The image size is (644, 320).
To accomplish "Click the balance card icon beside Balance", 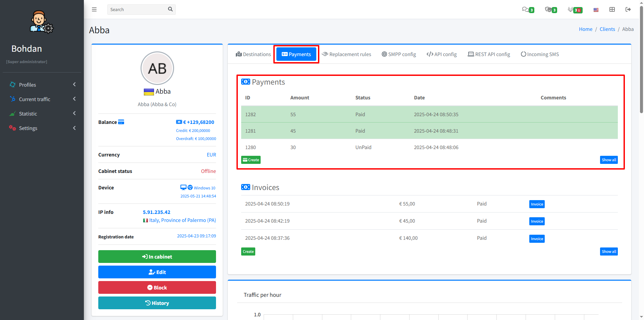I will click(x=121, y=122).
